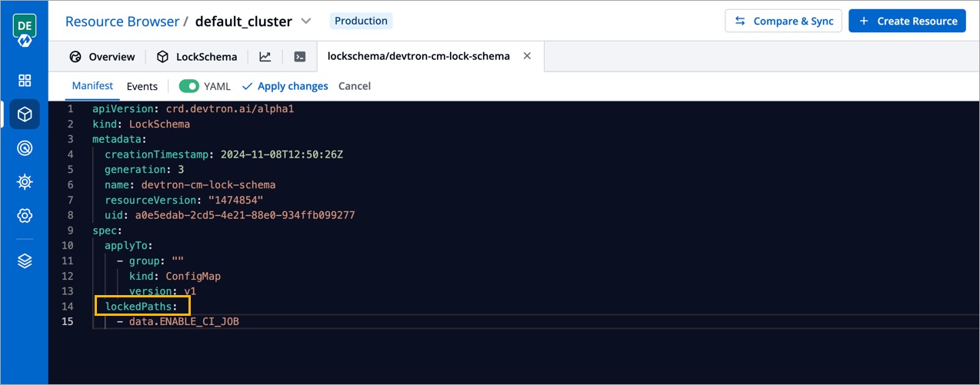Click the Resource Browser breadcrumb link

pyautogui.click(x=122, y=22)
